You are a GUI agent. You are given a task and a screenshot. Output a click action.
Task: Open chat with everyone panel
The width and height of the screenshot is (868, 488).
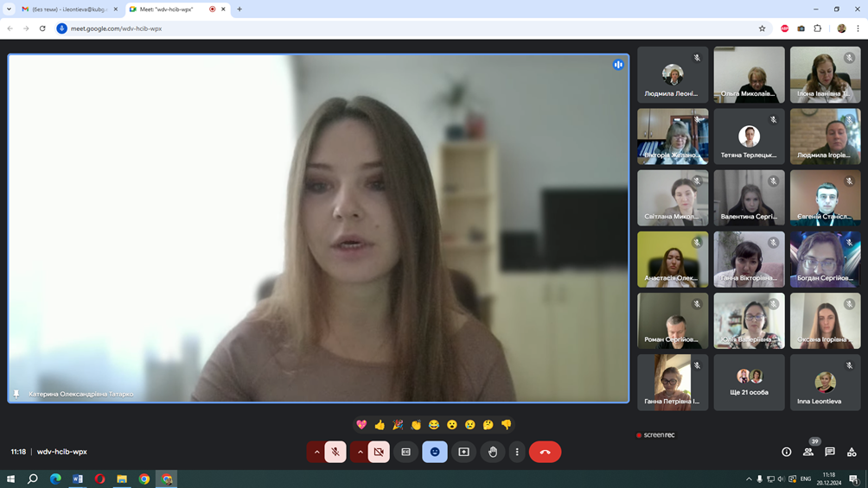coord(830,452)
